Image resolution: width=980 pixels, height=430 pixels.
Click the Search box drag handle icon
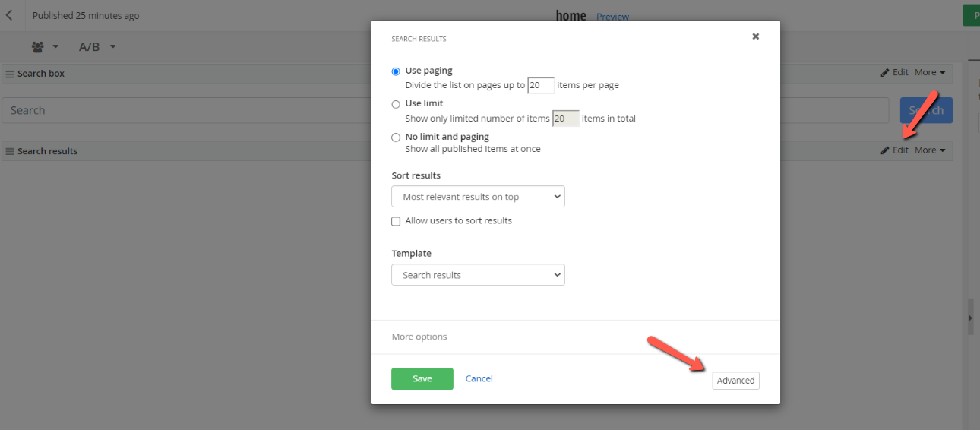(x=10, y=74)
